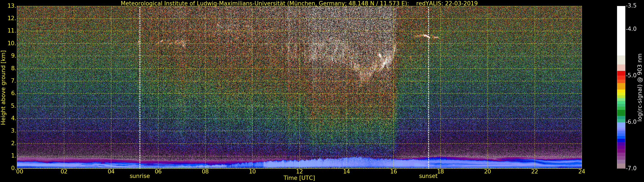This screenshot has width=644, height=182.
Task: Select the white dotted sunrise marker line
Action: (x=140, y=87)
